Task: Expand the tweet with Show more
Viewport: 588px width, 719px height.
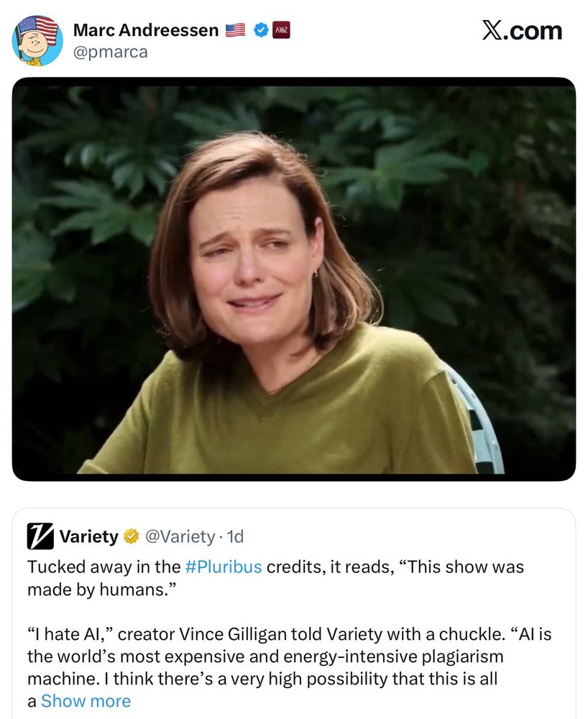Action: click(86, 700)
